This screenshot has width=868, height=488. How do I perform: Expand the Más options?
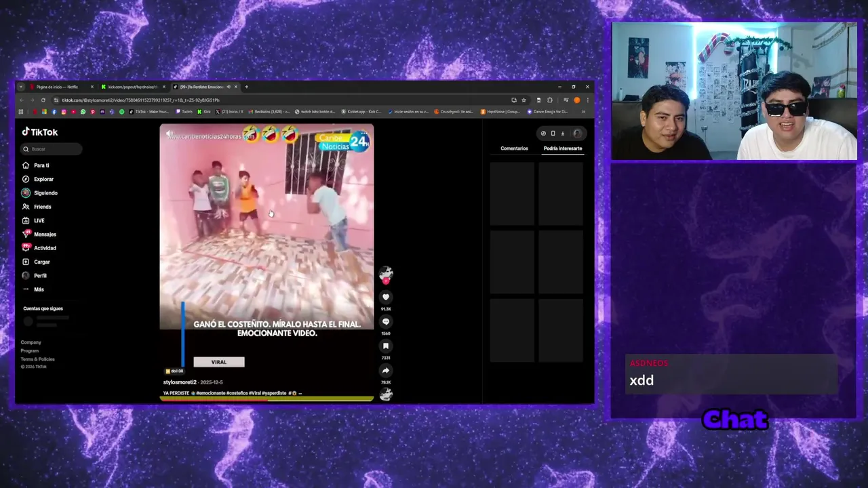point(33,289)
